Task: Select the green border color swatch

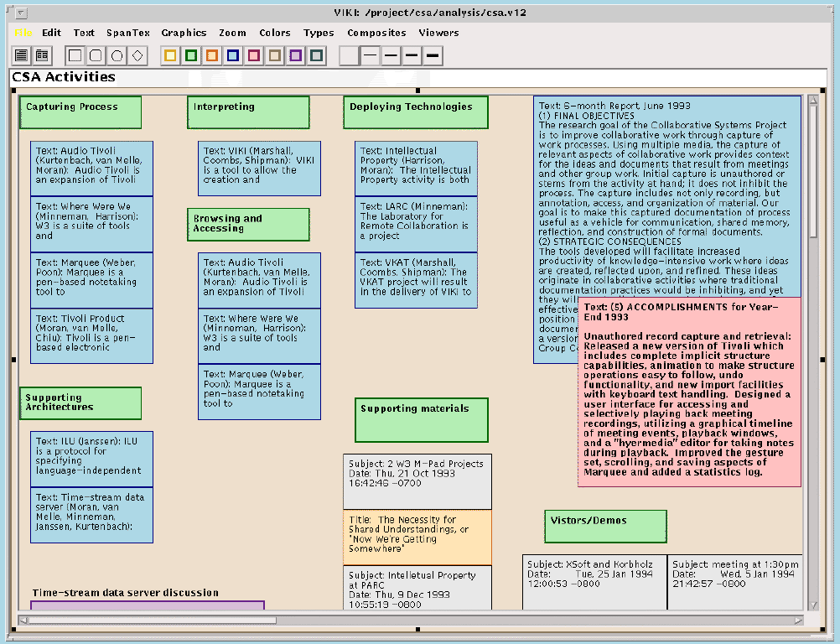Action: 191,56
